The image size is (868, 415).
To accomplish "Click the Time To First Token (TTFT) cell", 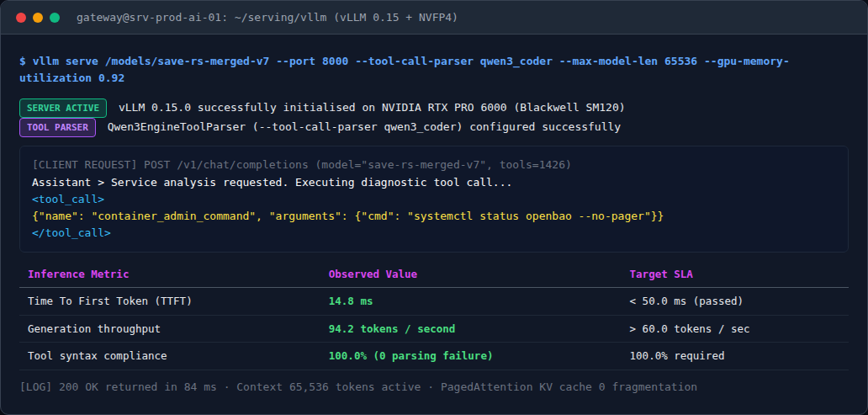I will coord(109,301).
